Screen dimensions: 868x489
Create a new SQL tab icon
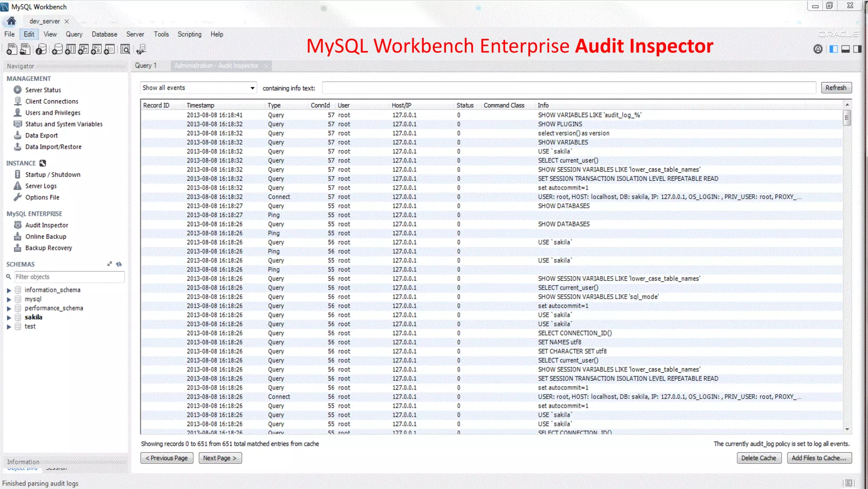[12, 49]
